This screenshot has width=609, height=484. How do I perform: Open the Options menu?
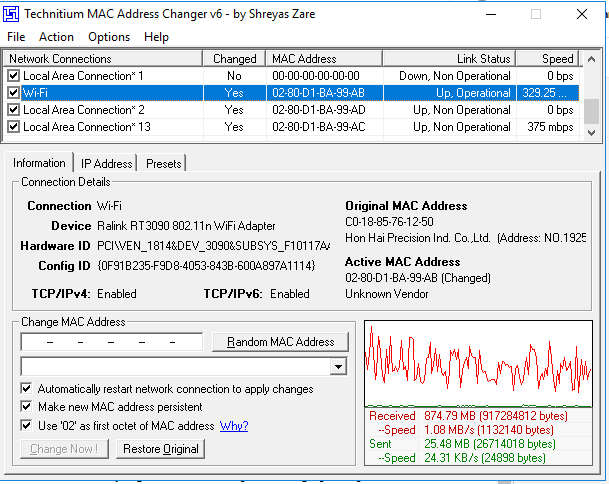(109, 37)
